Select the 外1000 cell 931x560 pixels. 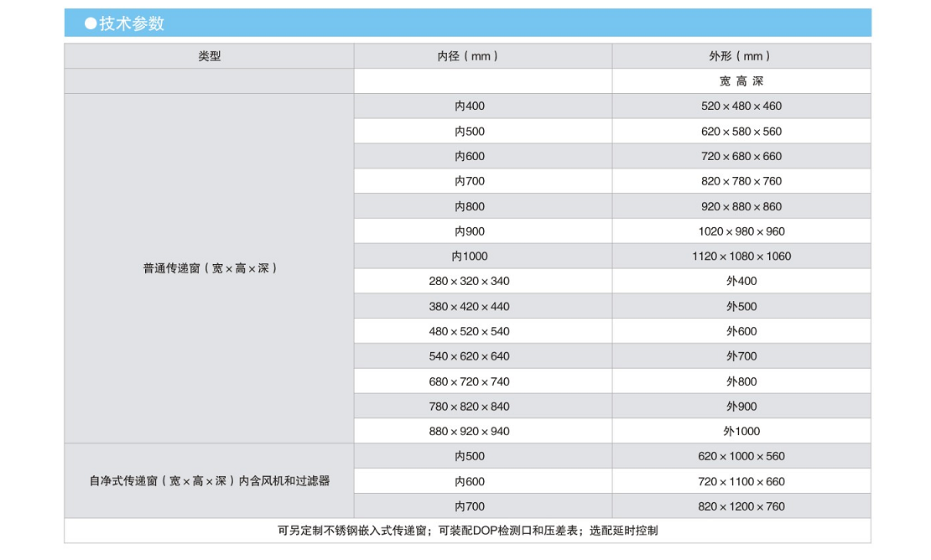pos(741,431)
